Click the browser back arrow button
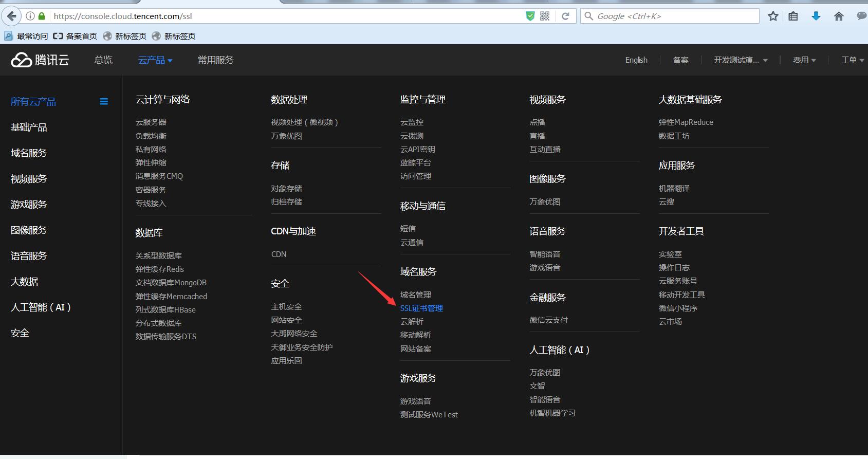The height and width of the screenshot is (459, 868). click(x=11, y=16)
